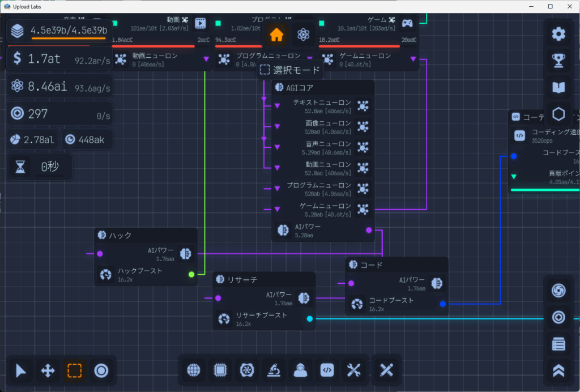This screenshot has height=392, width=580.
Task: Open the guide book icon
Action: [x=558, y=87]
